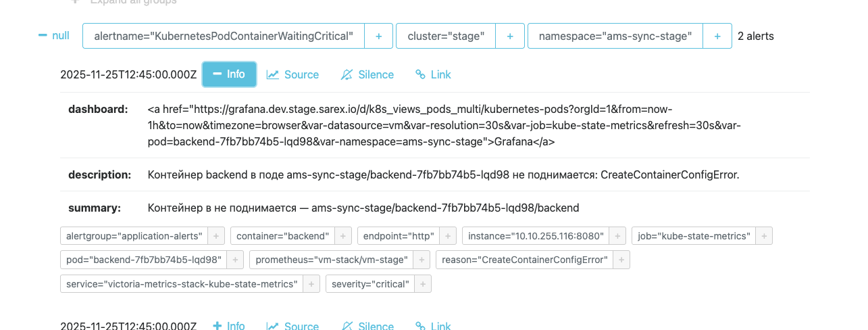Add prometheus label to filter

422,260
